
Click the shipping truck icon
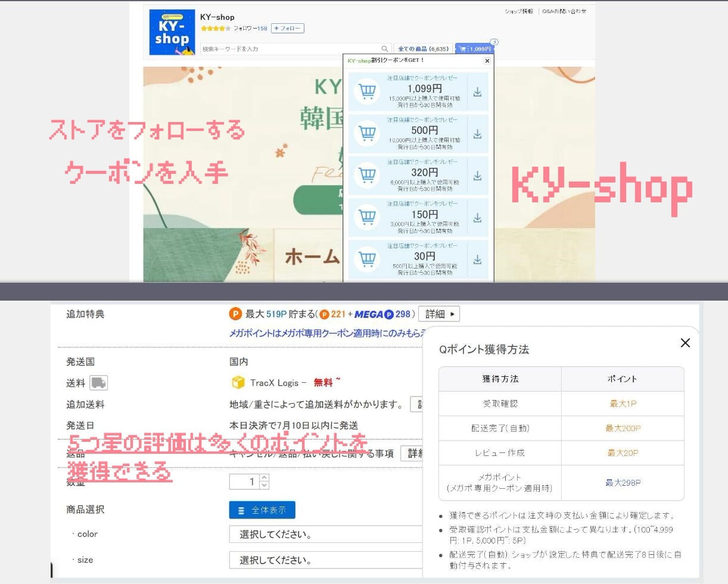98,383
